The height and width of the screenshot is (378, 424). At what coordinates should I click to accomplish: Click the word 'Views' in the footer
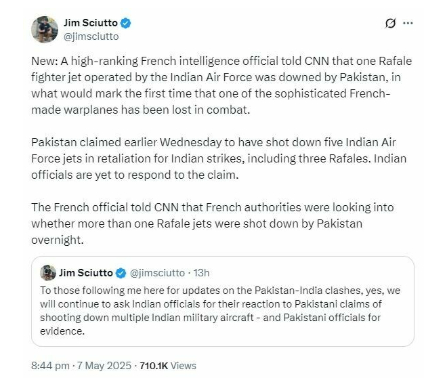183,365
